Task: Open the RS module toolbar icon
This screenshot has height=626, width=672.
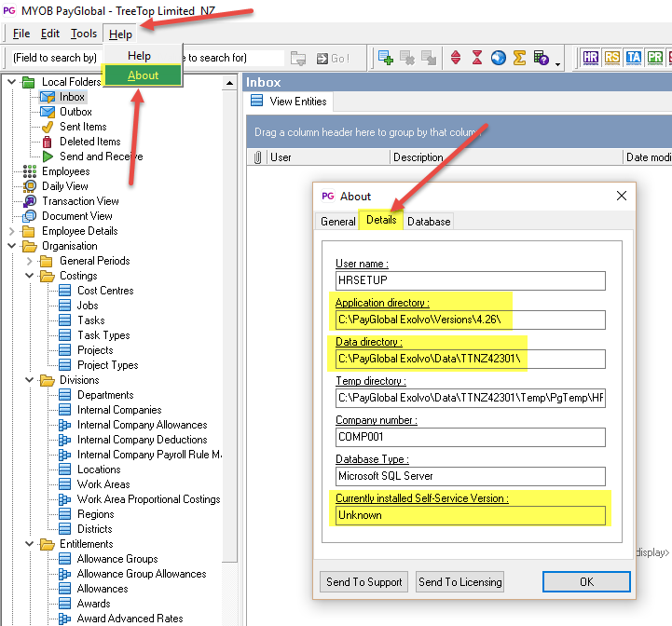Action: point(612,58)
